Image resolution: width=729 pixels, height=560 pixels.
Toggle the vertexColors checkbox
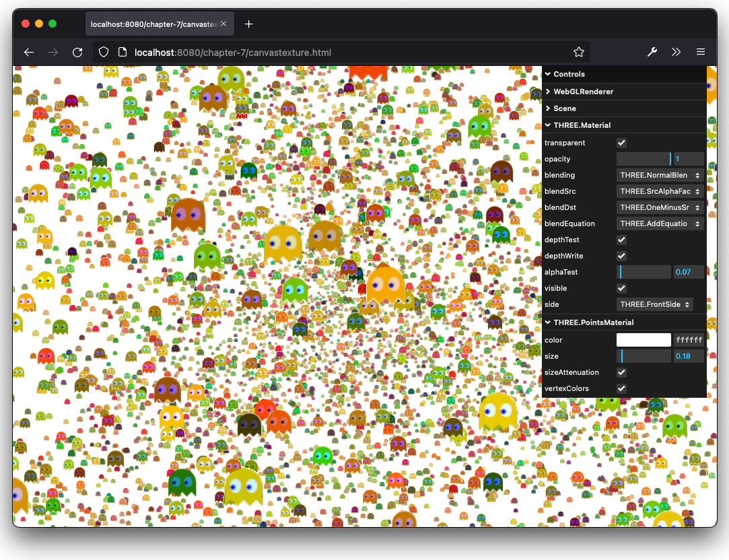coord(621,388)
